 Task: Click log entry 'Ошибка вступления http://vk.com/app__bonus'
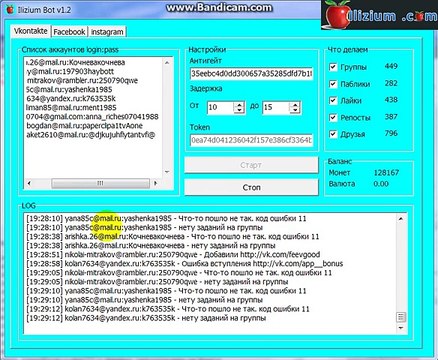click(x=185, y=264)
